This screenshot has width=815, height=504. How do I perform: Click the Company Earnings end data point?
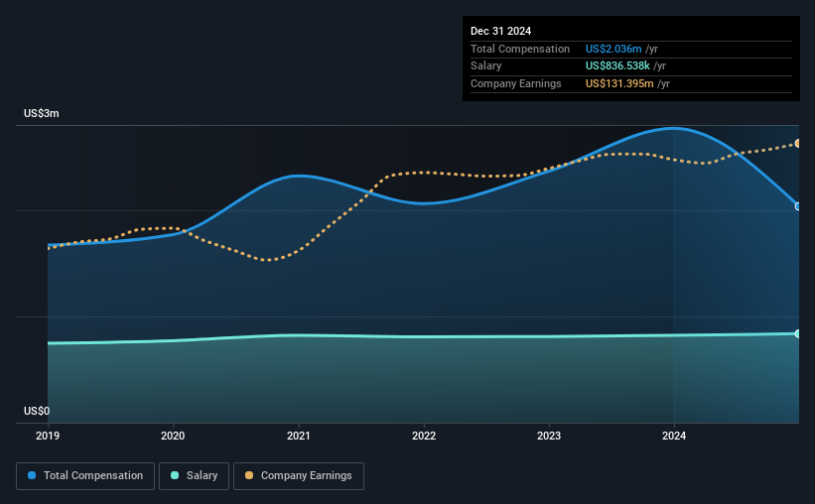coord(798,144)
